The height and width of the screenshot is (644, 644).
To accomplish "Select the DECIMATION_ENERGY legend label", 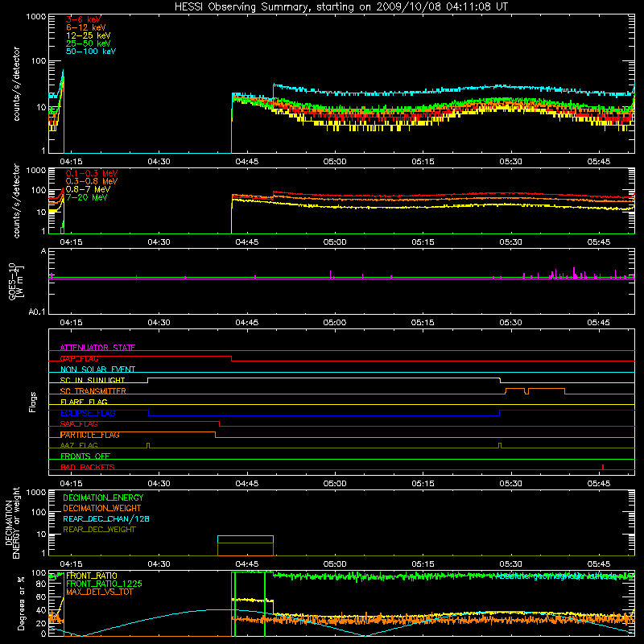I will [103, 497].
